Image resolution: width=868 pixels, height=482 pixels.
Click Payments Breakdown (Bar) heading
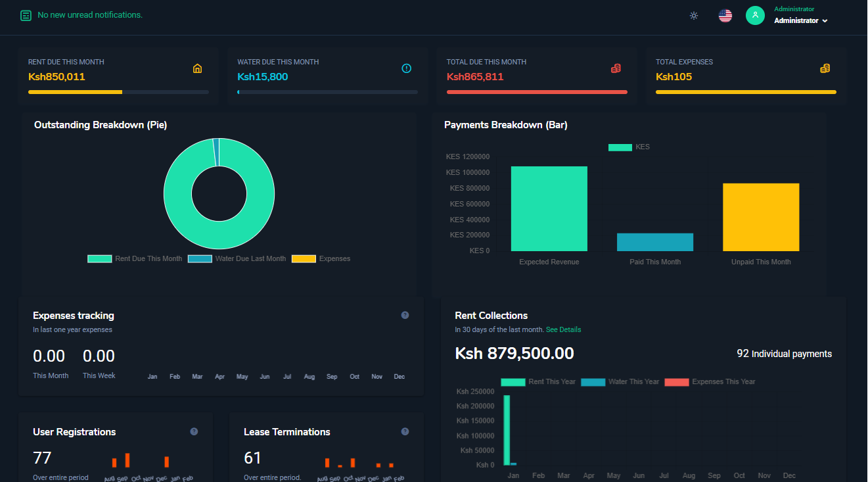506,125
